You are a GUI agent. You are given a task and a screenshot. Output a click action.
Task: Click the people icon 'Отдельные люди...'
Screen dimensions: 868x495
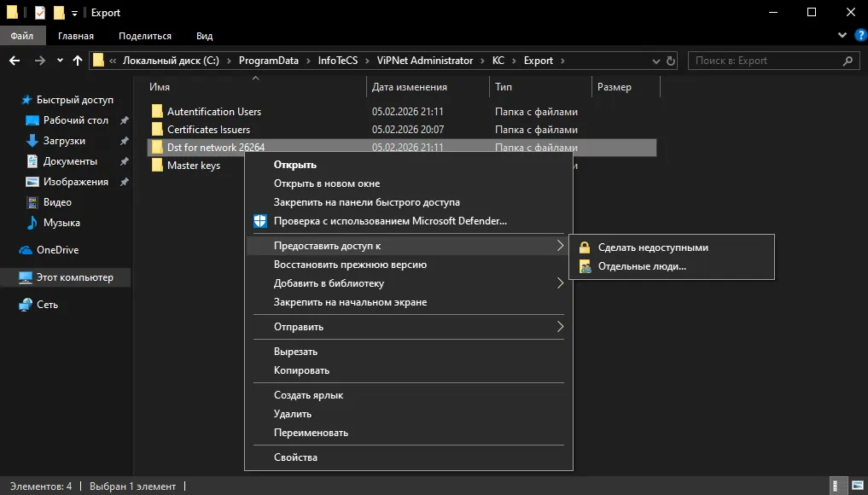pyautogui.click(x=585, y=266)
